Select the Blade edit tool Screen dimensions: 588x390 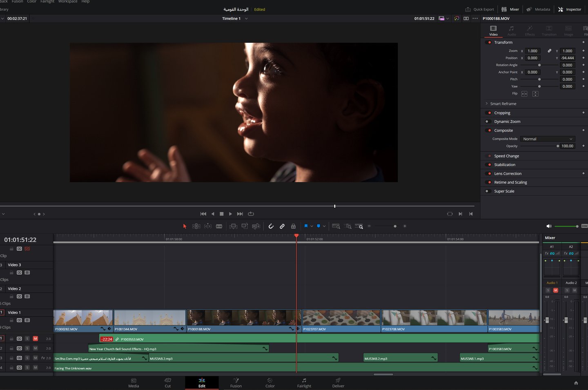point(219,226)
